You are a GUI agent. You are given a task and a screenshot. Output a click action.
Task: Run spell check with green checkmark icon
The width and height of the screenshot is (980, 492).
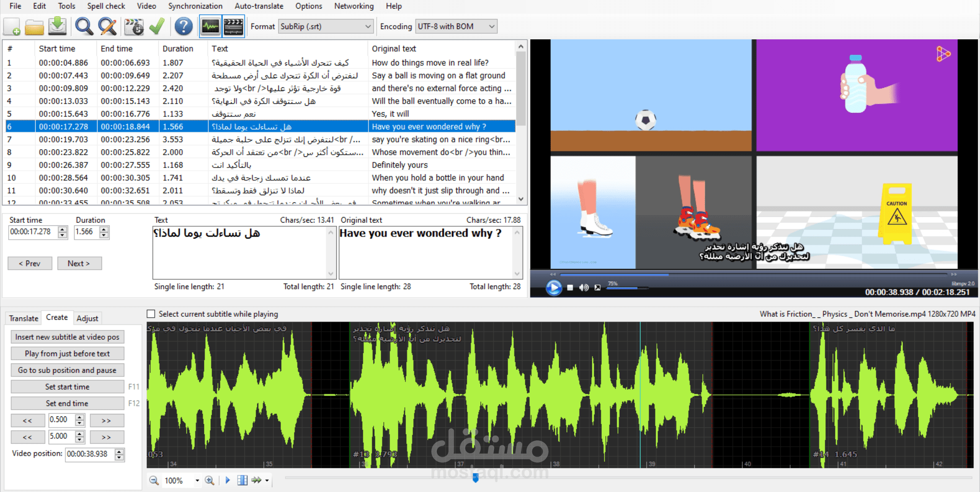coord(157,27)
